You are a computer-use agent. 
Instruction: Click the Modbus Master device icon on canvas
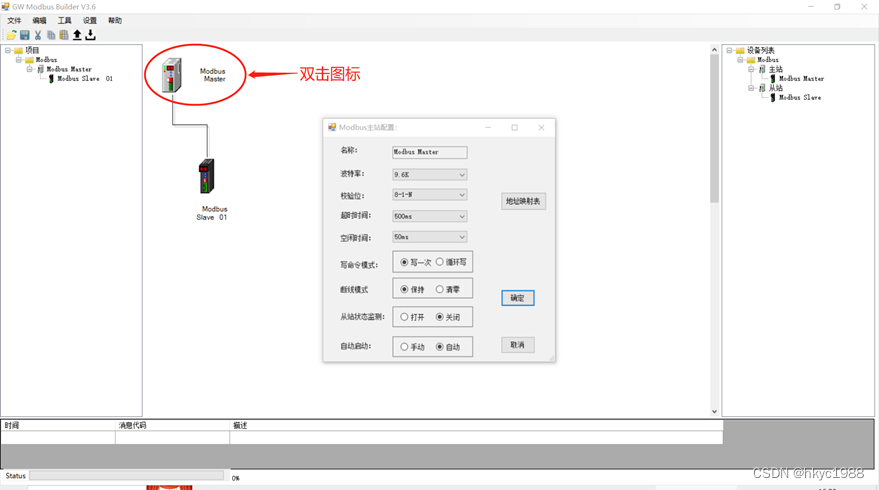point(172,75)
